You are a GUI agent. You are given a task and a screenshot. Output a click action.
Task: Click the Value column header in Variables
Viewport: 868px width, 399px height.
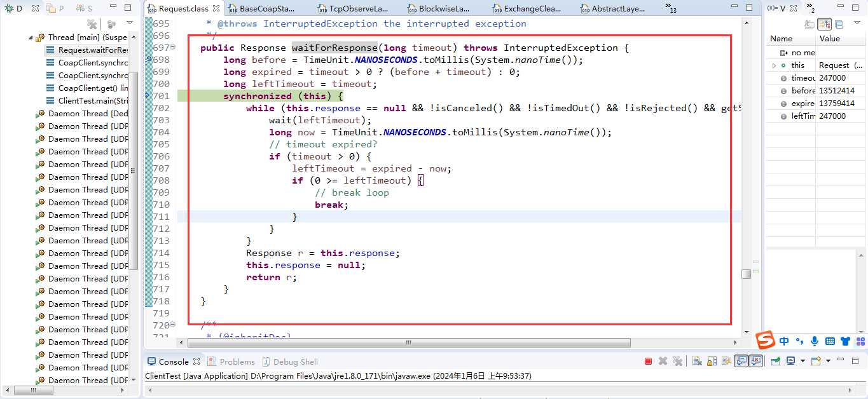841,39
